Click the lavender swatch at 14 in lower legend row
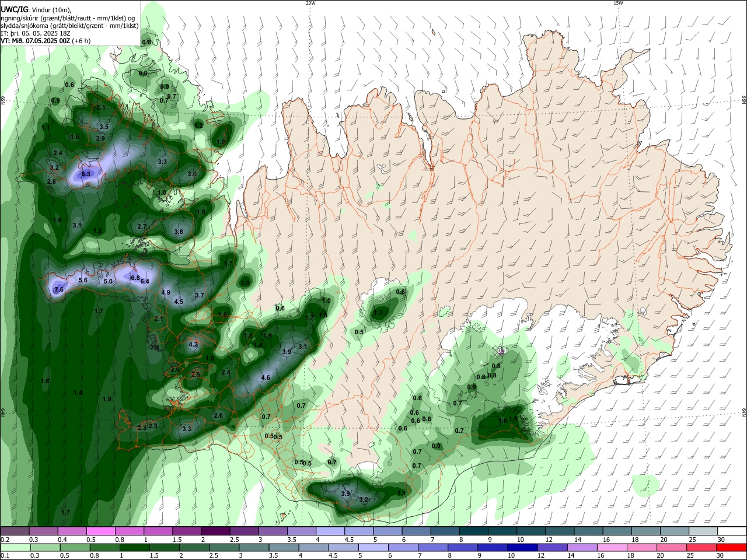This screenshot has height=560, width=747. pyautogui.click(x=584, y=547)
